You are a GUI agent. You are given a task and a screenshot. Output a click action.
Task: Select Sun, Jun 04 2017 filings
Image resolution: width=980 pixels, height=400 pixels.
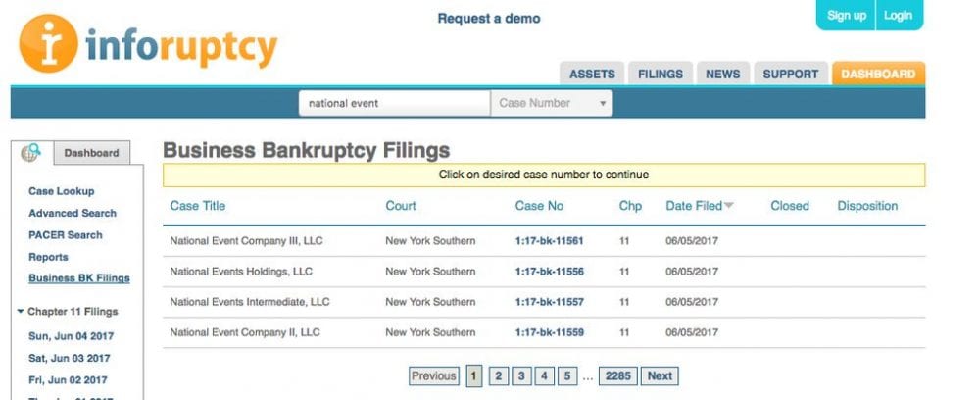pyautogui.click(x=72, y=336)
